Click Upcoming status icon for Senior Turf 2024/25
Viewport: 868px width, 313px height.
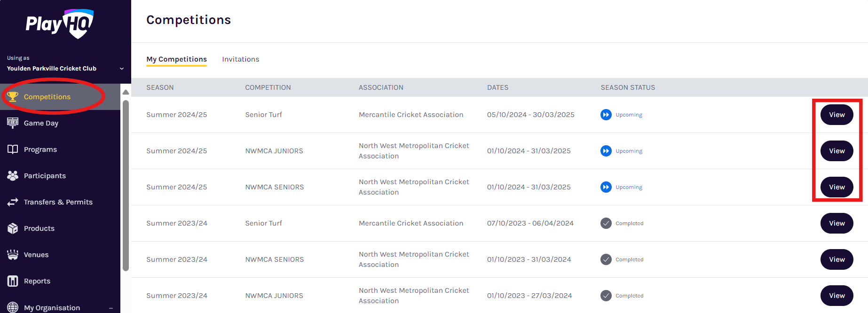[606, 115]
